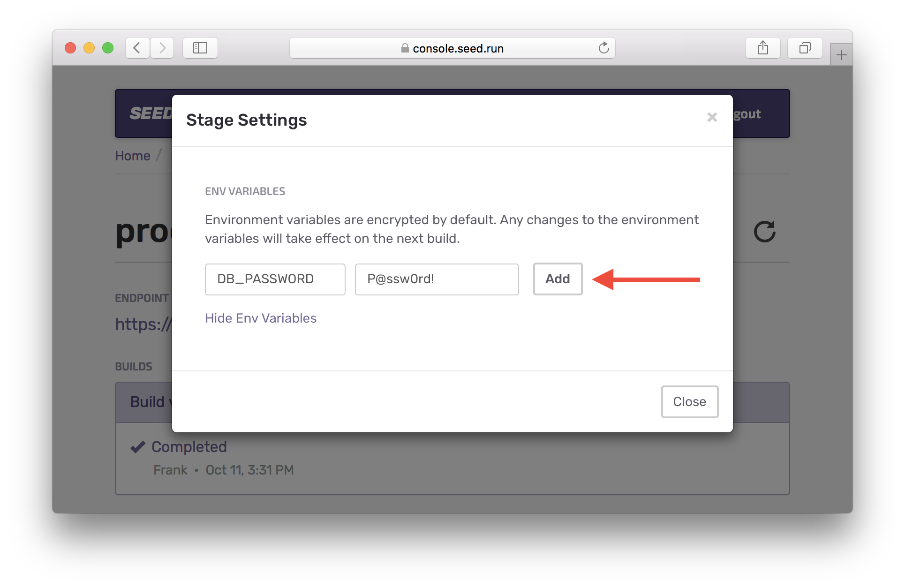Open a new tab with plus icon

pos(841,55)
